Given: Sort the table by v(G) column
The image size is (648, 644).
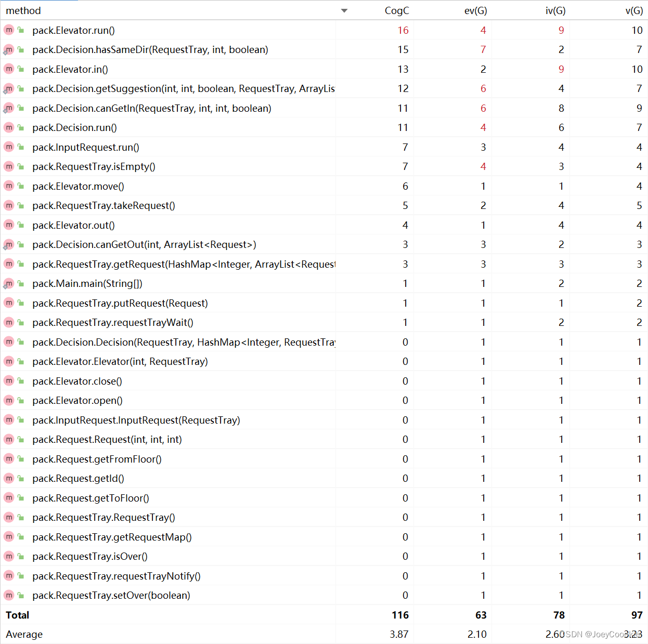Looking at the screenshot, I should (x=634, y=10).
